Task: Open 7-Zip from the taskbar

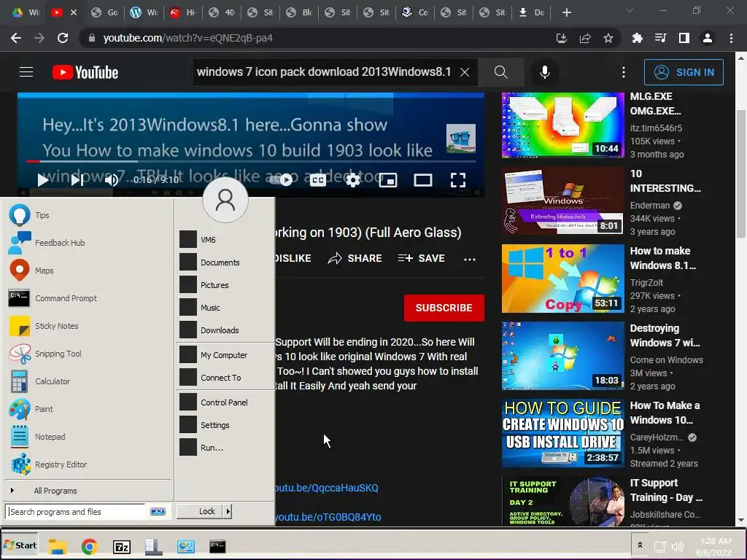Action: pos(122,547)
